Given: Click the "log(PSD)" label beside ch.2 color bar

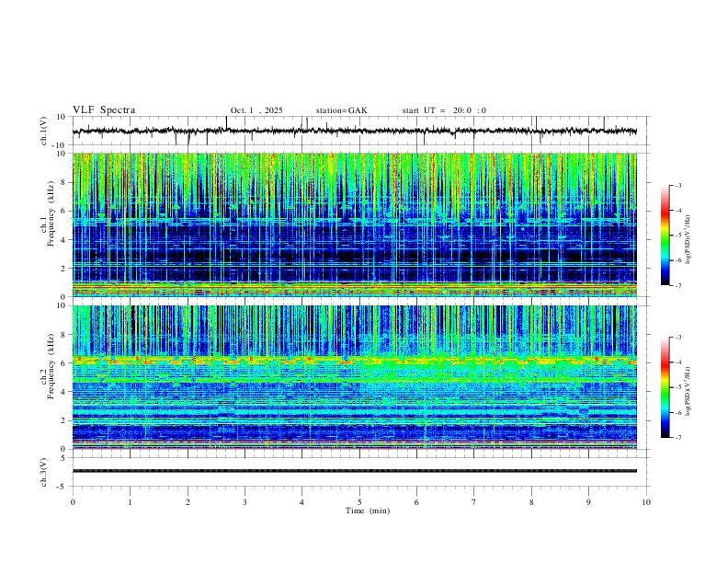Looking at the screenshot, I should 688,391.
